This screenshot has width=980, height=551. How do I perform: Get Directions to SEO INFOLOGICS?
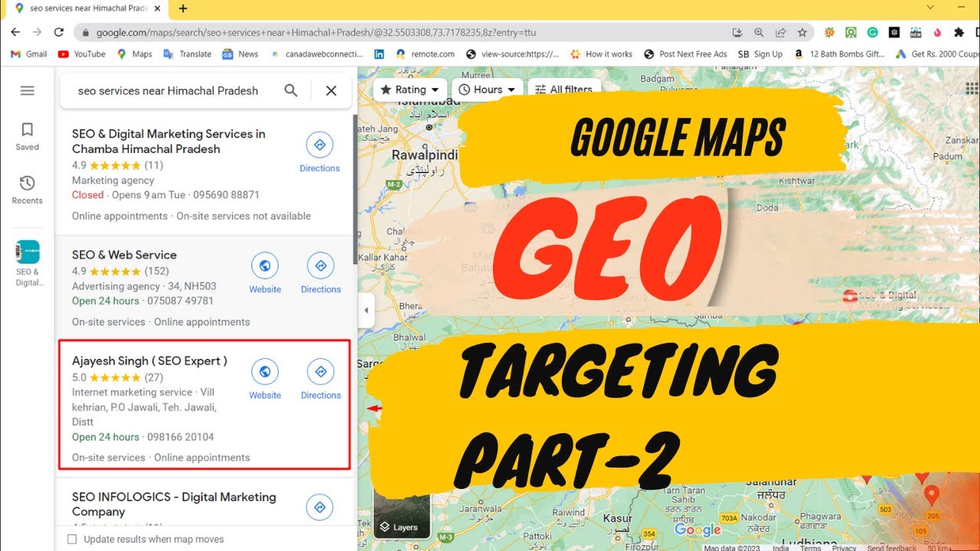tap(319, 507)
